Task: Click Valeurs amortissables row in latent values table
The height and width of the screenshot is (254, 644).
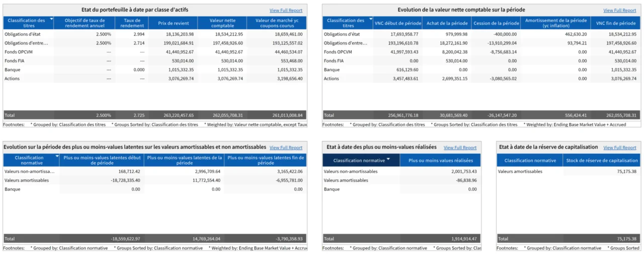Action: click(x=27, y=180)
